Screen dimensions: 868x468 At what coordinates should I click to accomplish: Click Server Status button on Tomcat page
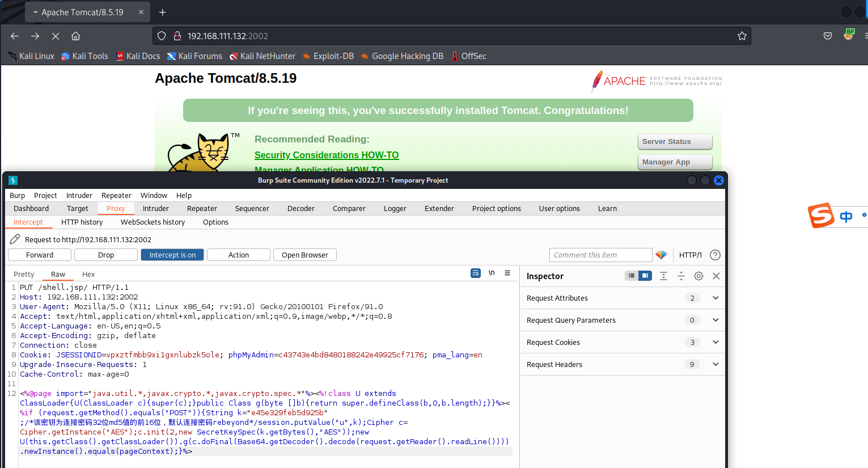coord(675,141)
